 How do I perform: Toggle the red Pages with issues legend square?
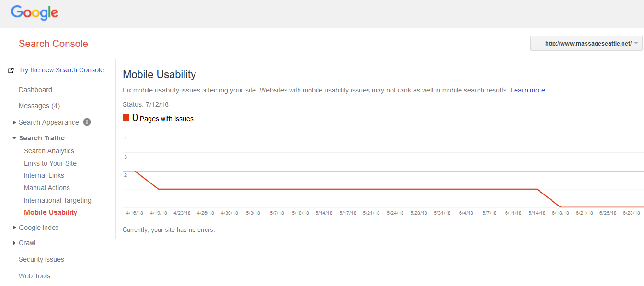coord(126,117)
